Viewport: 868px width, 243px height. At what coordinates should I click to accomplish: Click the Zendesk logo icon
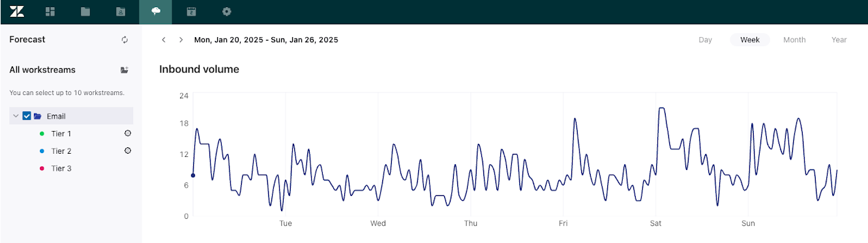[x=17, y=11]
